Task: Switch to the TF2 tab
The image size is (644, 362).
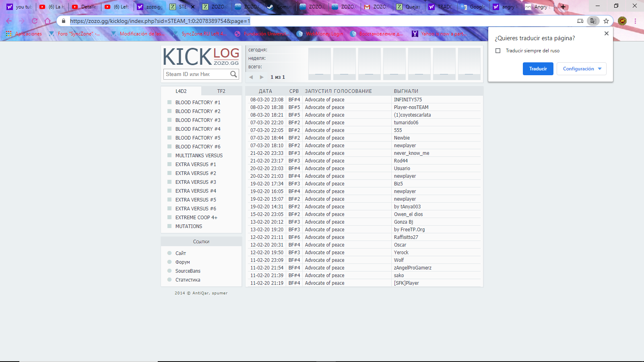Action: (x=221, y=91)
